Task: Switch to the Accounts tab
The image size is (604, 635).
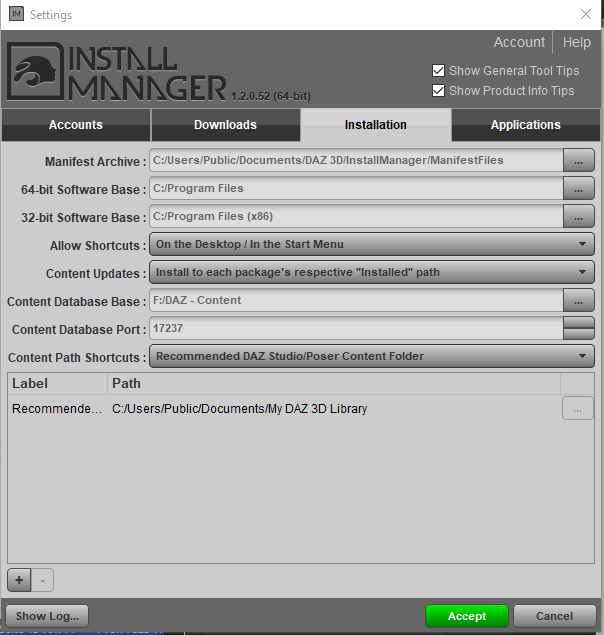Action: click(76, 125)
